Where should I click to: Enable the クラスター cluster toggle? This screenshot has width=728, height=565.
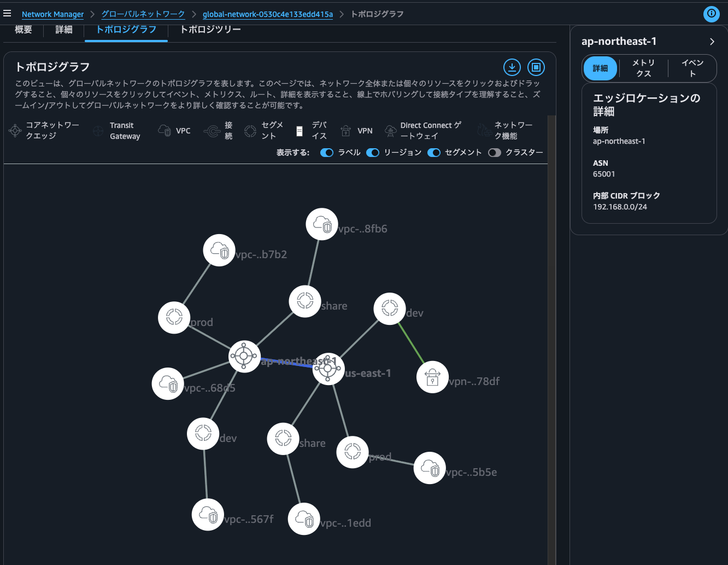[495, 153]
